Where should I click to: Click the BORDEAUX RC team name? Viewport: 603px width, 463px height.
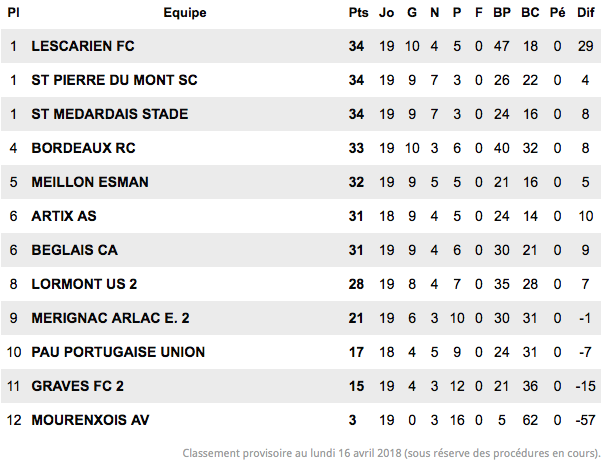tap(83, 148)
